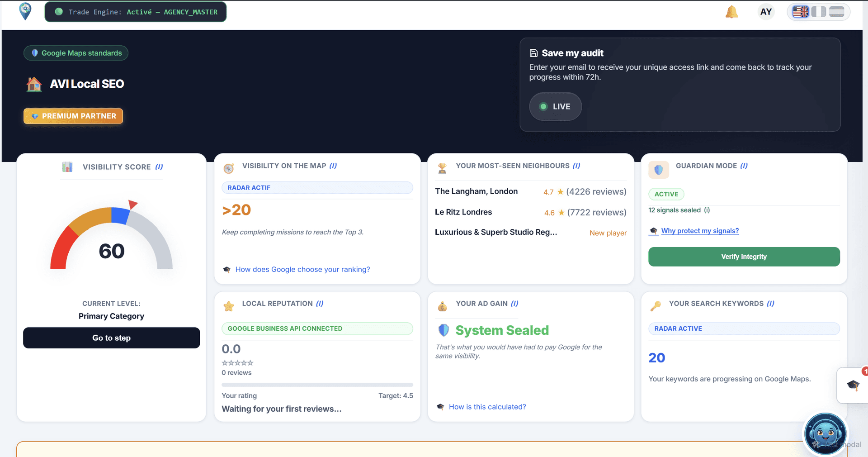
Task: Click graduation cap icon beside ranking link
Action: (x=227, y=270)
